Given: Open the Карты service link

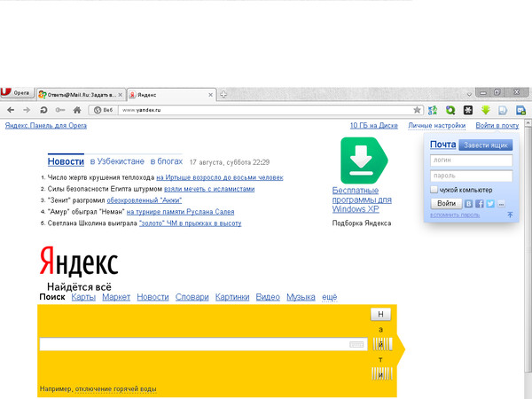Looking at the screenshot, I should tap(83, 297).
